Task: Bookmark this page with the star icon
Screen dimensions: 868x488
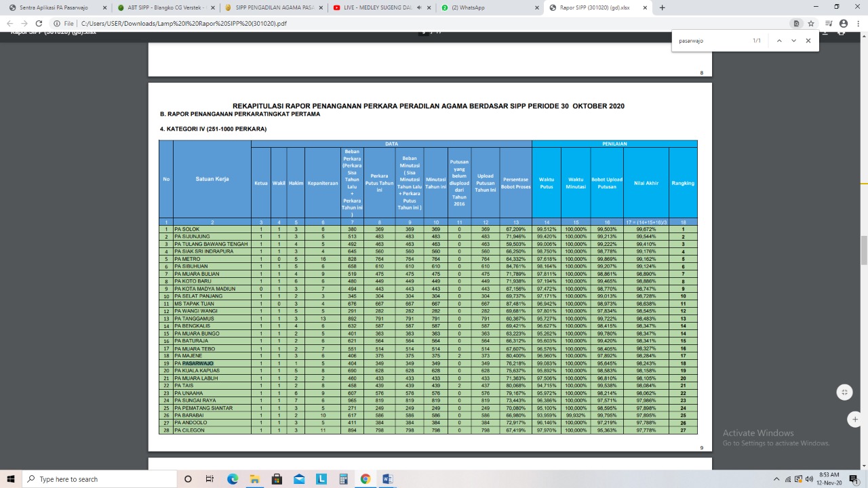Action: [811, 23]
